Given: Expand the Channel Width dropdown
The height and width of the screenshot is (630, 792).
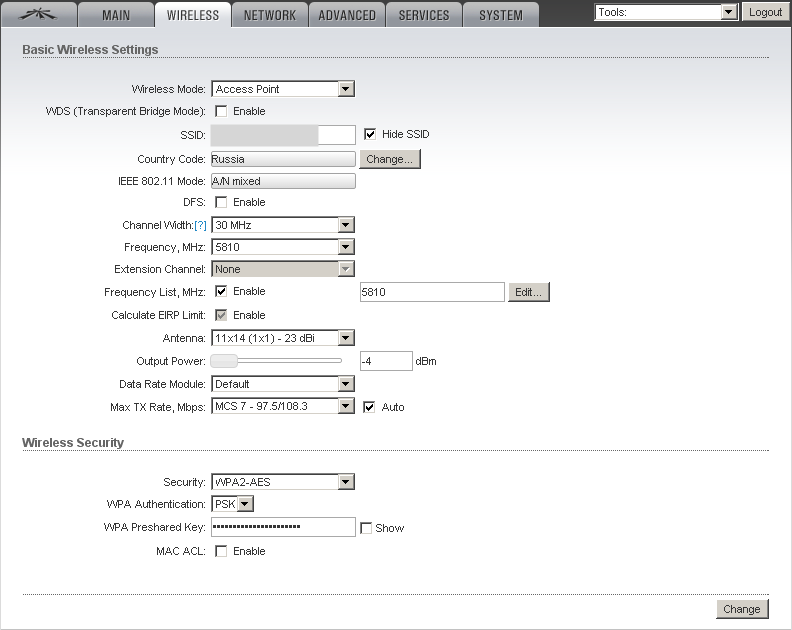Looking at the screenshot, I should pos(283,225).
